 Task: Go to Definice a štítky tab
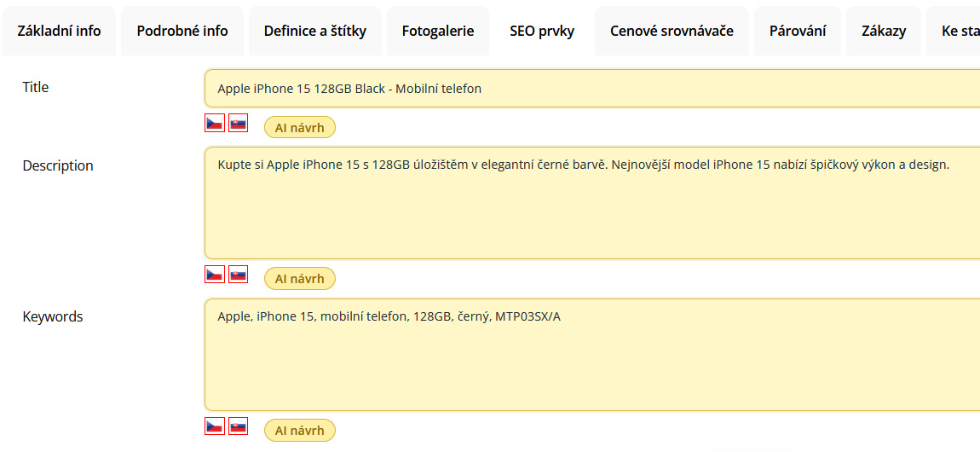click(x=315, y=31)
